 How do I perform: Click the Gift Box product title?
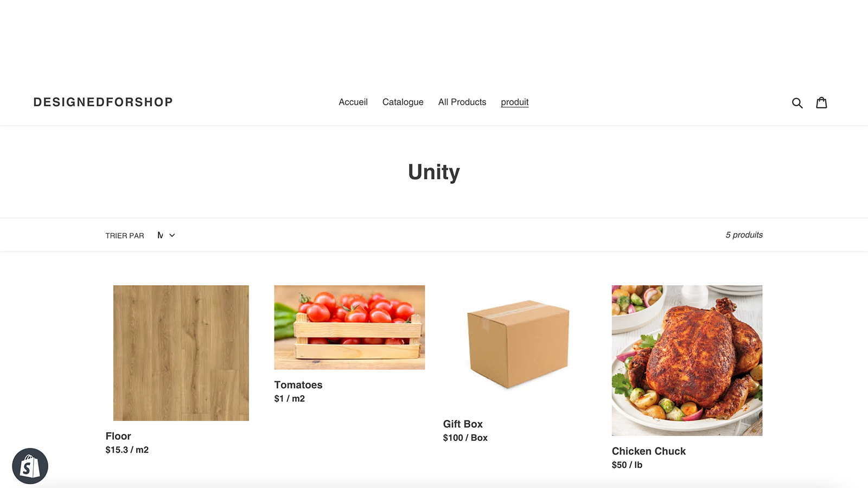[463, 424]
